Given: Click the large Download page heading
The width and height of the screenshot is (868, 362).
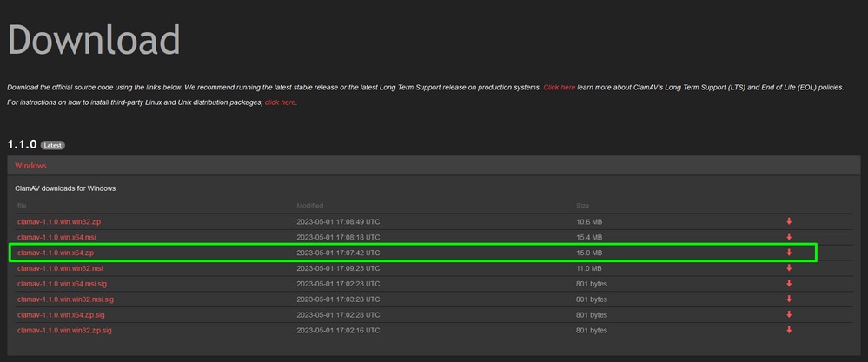Looking at the screenshot, I should [94, 40].
